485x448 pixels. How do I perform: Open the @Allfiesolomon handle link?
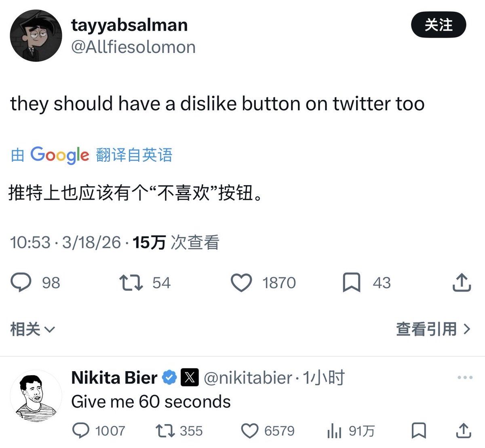133,47
